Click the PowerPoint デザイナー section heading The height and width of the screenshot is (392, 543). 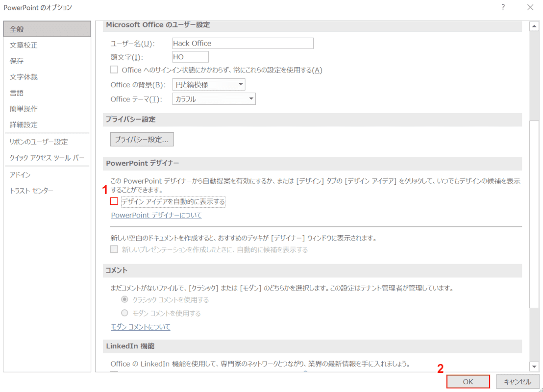[142, 163]
